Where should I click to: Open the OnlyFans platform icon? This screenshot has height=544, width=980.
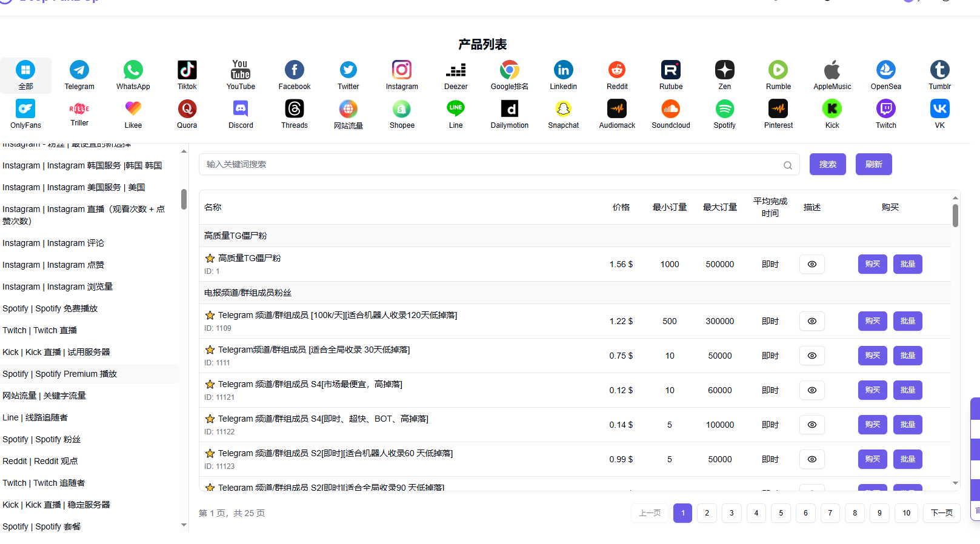[25, 108]
